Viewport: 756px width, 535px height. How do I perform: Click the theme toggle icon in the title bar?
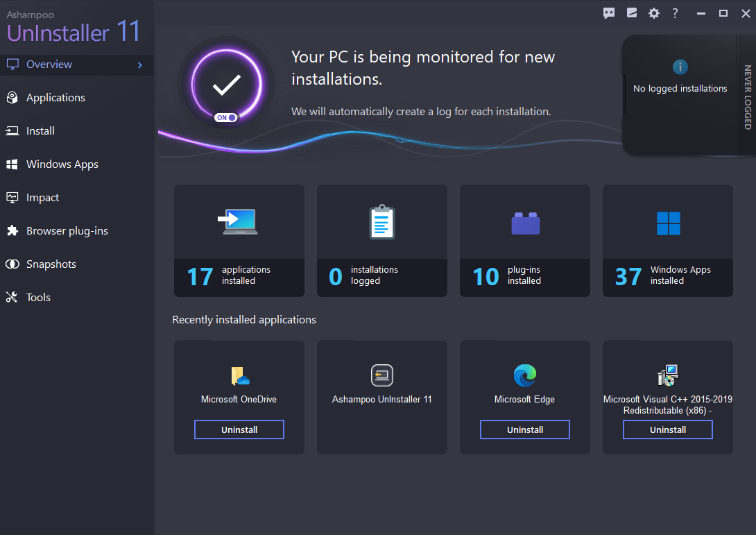click(631, 12)
